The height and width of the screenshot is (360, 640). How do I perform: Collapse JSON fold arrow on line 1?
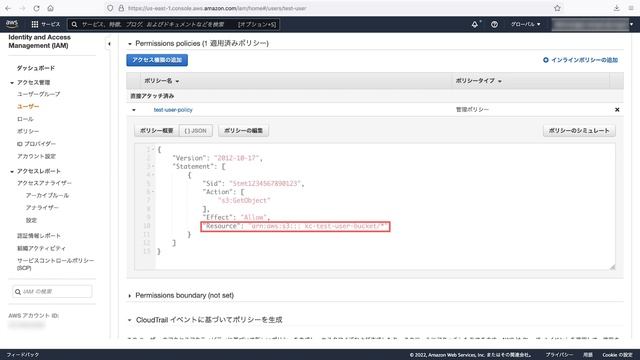[x=153, y=150]
